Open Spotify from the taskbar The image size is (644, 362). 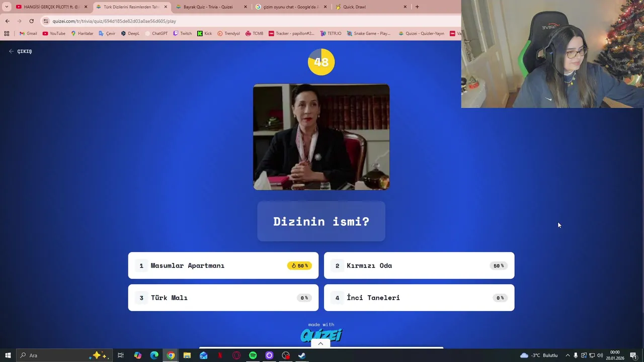click(253, 355)
